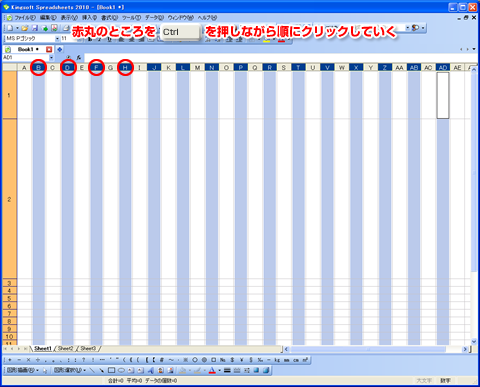Viewport: 480px width, 387px height.
Task: Click the Open folder icon
Action: pyautogui.click(x=25, y=28)
